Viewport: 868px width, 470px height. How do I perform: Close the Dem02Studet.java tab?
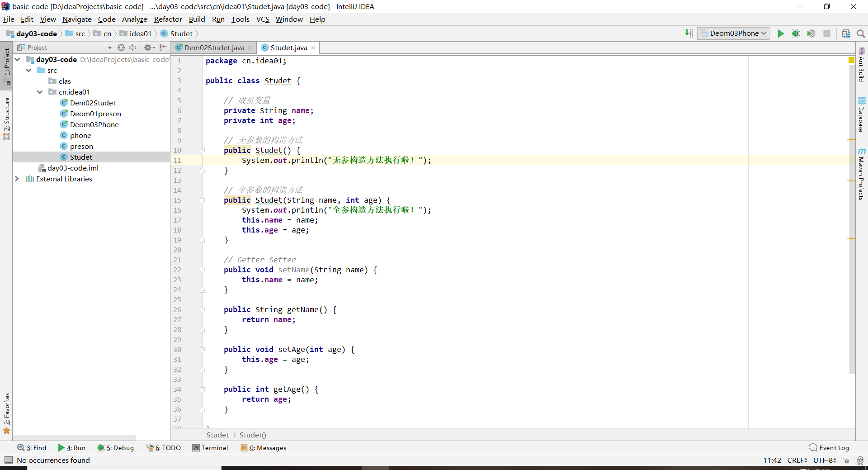point(250,48)
